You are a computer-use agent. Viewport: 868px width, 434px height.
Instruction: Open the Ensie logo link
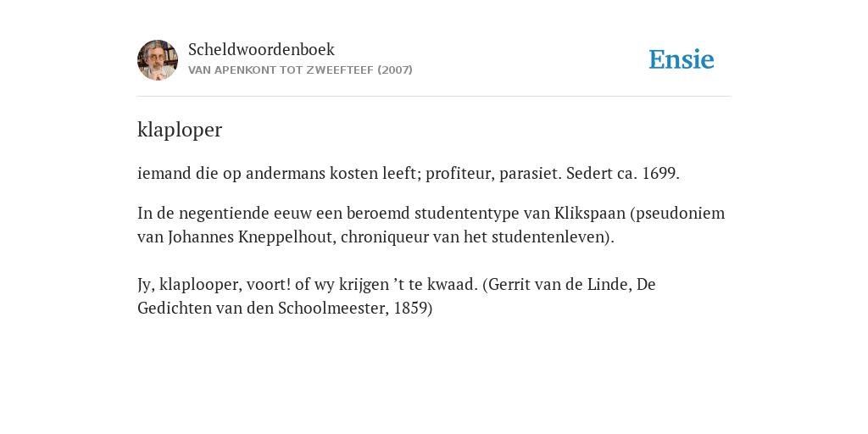[682, 59]
